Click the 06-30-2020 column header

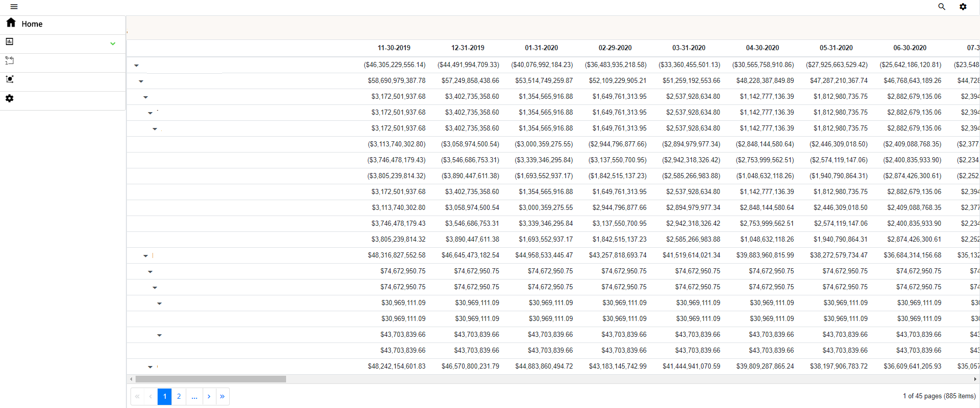point(910,48)
